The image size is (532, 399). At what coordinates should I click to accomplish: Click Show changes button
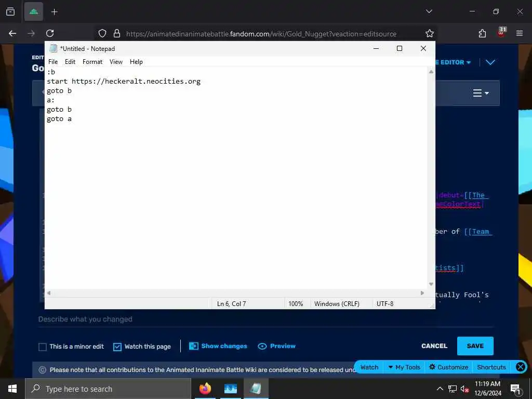point(218,346)
